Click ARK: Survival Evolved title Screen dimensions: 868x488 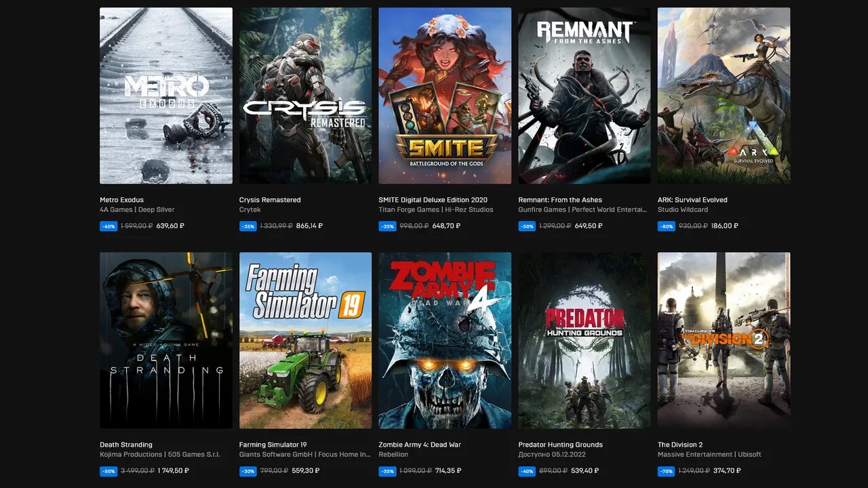(x=692, y=200)
